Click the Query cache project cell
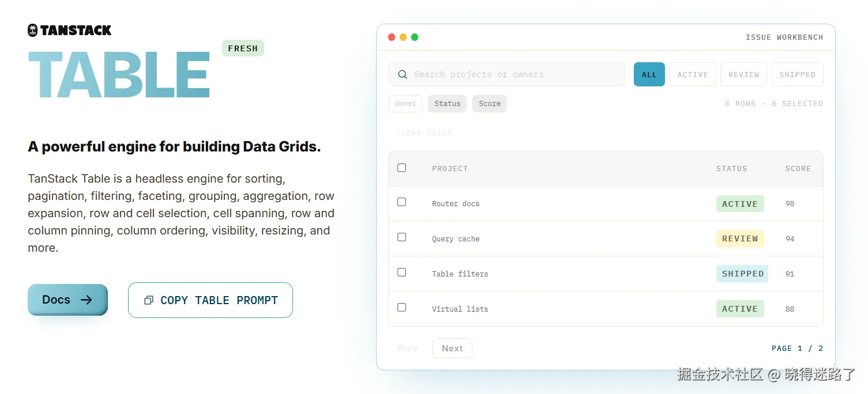The image size is (868, 394). tap(456, 239)
